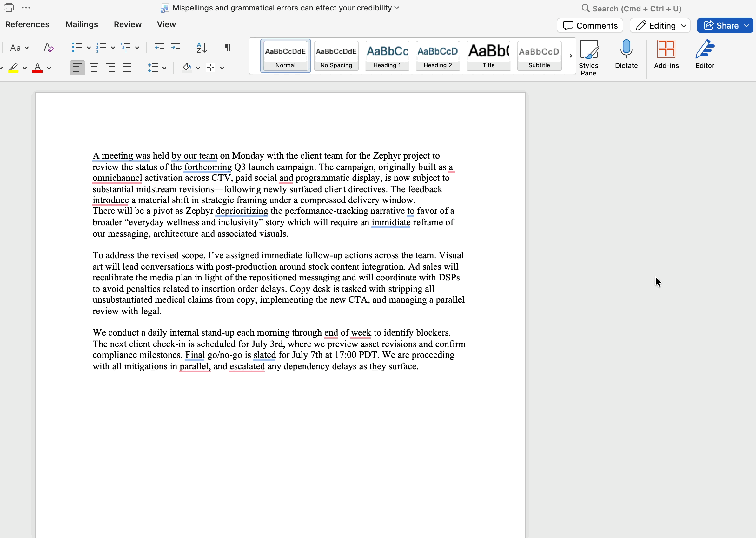756x538 pixels.
Task: Apply the yellow text highlight color
Action: pos(13,68)
